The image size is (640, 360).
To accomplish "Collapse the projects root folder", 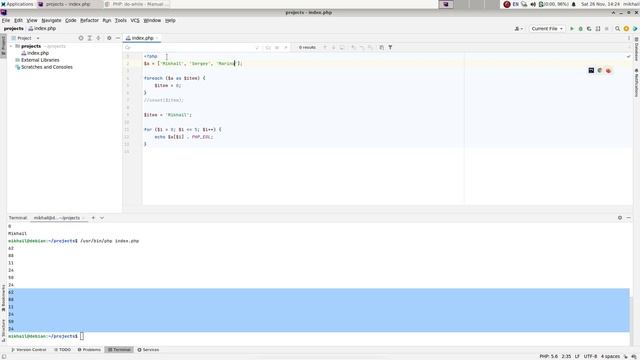I will (11, 46).
